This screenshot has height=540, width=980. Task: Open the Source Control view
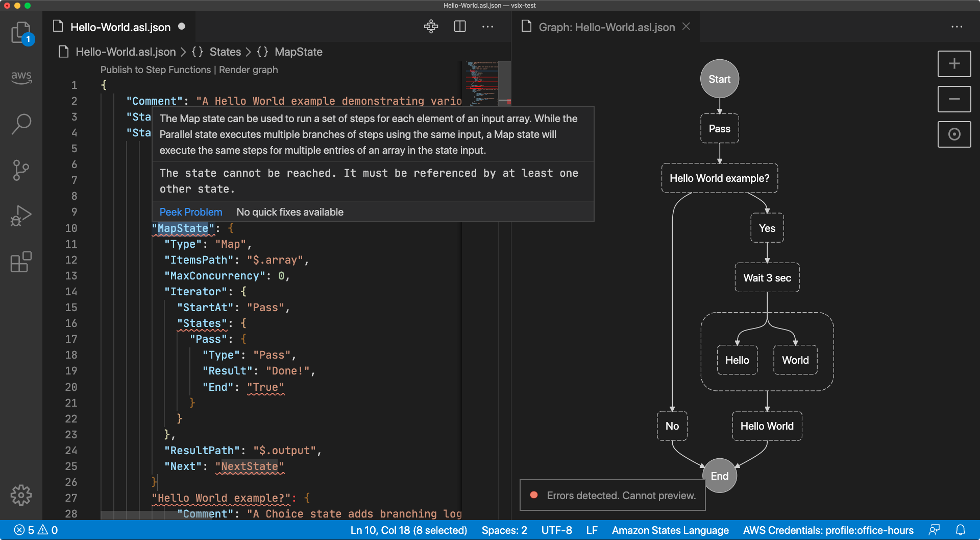(21, 170)
